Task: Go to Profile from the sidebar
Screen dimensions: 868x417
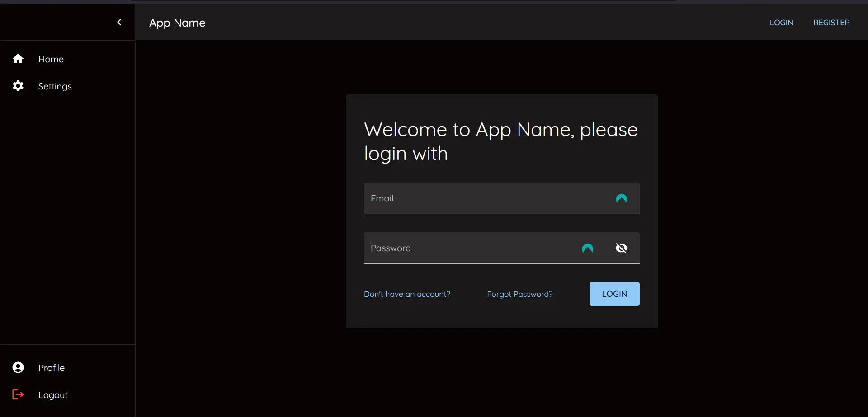Action: click(52, 367)
